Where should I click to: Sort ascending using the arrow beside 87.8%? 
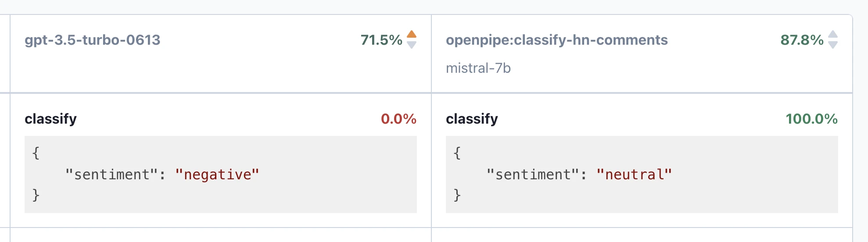click(833, 34)
